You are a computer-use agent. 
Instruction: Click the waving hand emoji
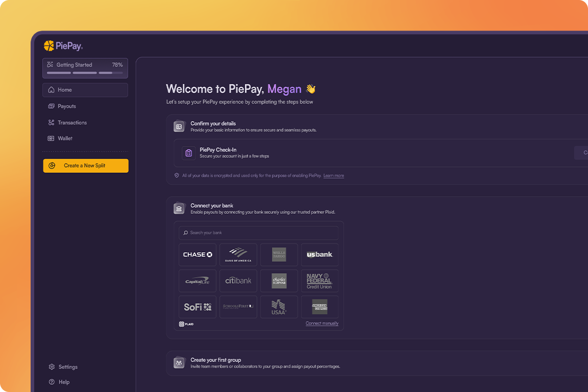click(x=310, y=89)
